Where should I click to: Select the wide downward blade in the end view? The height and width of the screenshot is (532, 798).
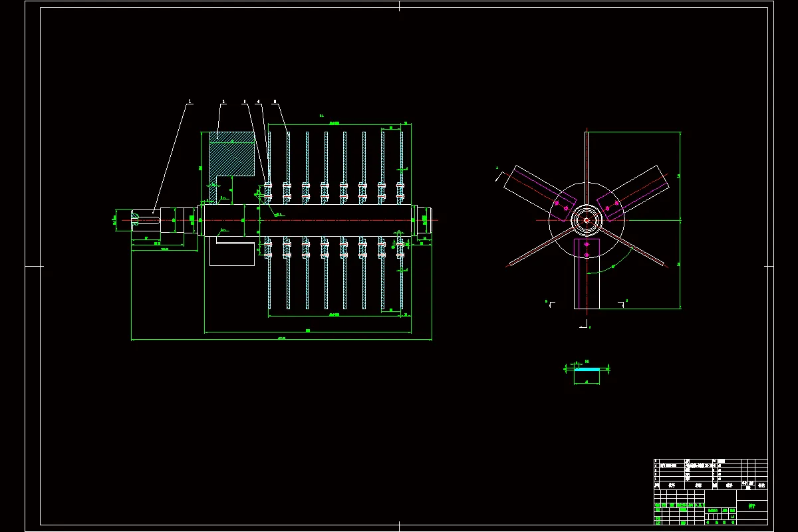pos(587,274)
